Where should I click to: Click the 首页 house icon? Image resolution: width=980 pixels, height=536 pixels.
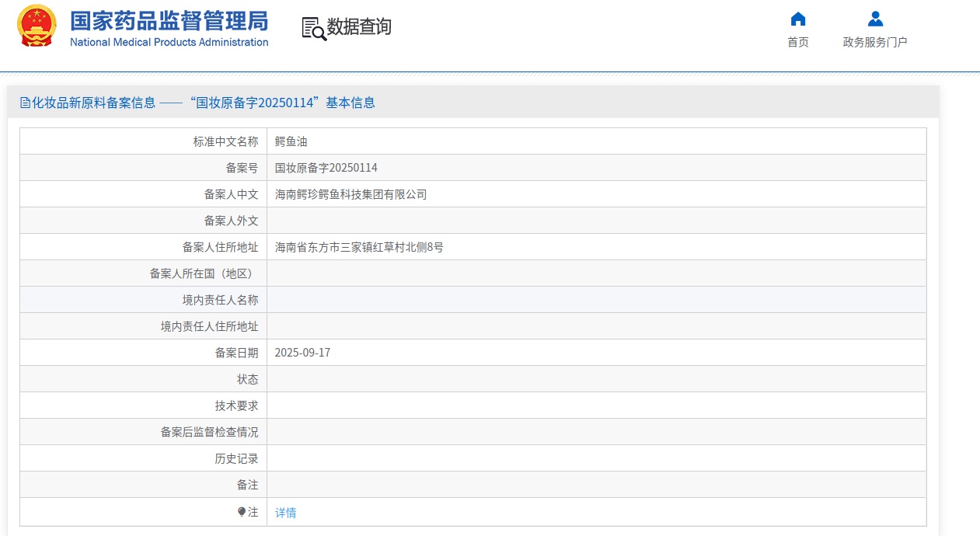797,19
